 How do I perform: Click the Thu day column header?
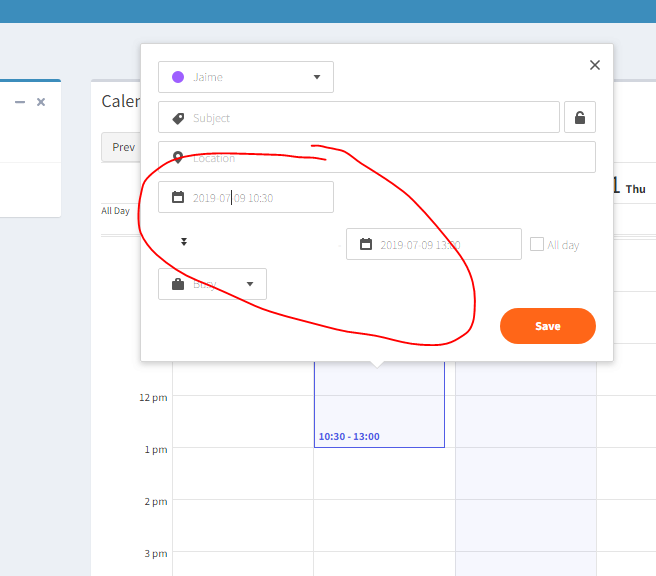click(635, 189)
